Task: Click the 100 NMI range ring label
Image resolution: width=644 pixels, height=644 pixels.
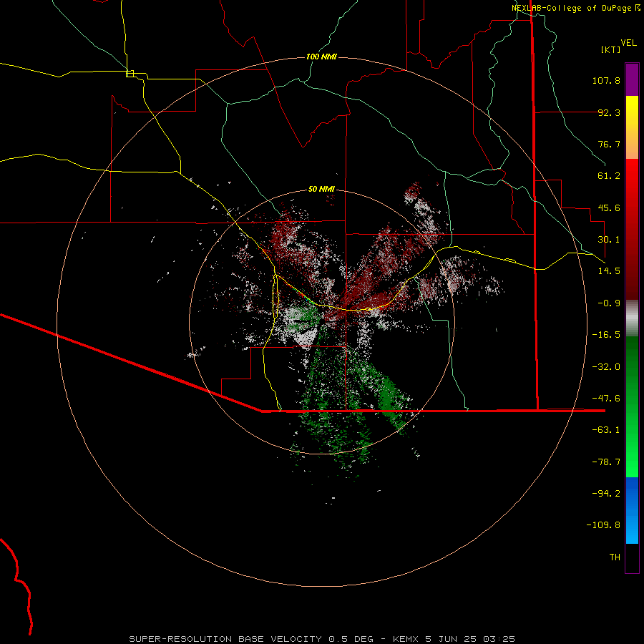Action: (321, 57)
